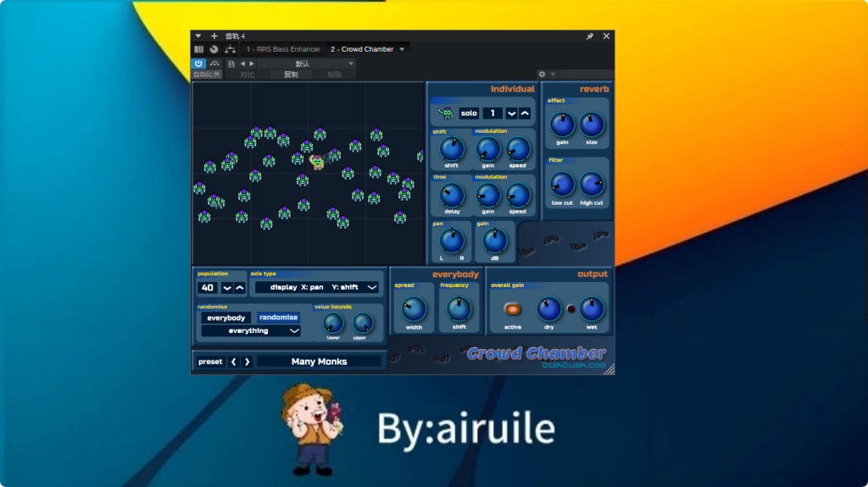Switch to 1 - RRS Bass Enhancer tab
Image resolution: width=868 pixels, height=487 pixels.
[283, 49]
